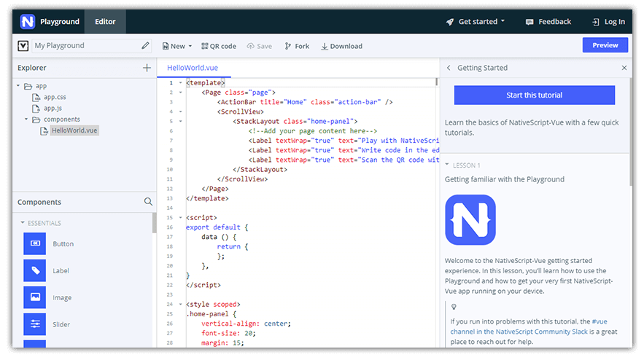Screen dimensions: 644x360
Task: Click the app.css file icon
Action: [36, 97]
